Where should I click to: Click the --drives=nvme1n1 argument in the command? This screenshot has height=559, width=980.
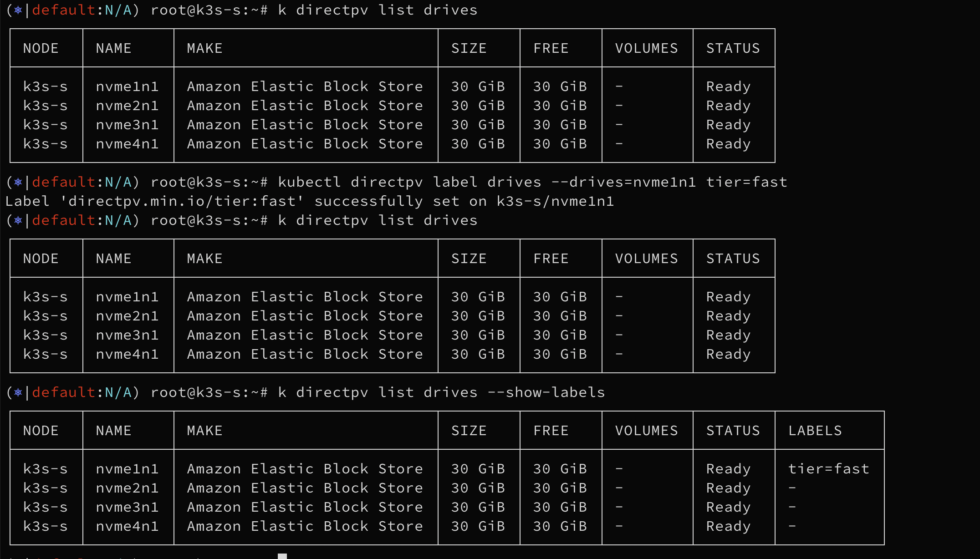point(623,182)
